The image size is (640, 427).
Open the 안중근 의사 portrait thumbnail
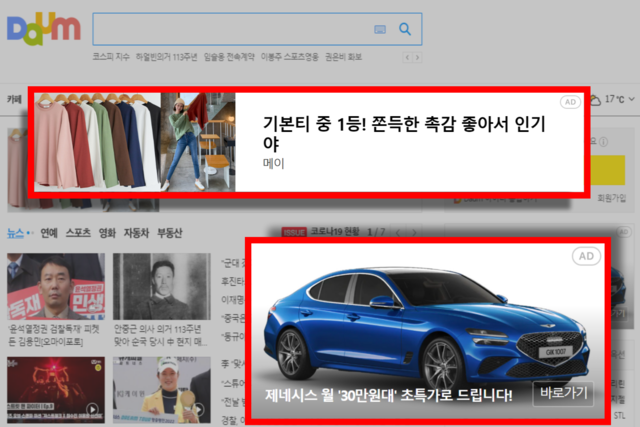[x=162, y=287]
